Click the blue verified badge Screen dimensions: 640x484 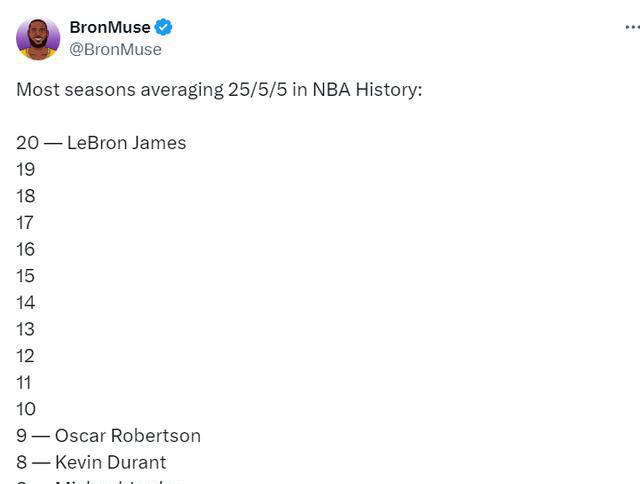coord(164,27)
